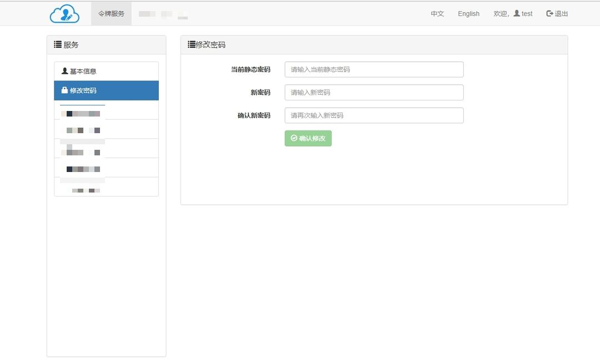Select the user icon next to 基本信息
Image resolution: width=600 pixels, height=364 pixels.
(64, 70)
